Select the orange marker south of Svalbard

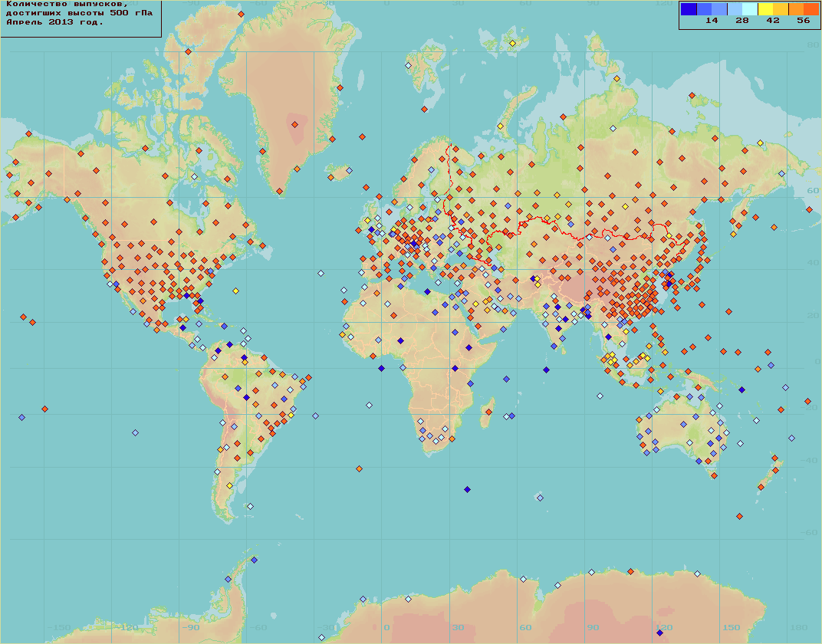click(424, 109)
